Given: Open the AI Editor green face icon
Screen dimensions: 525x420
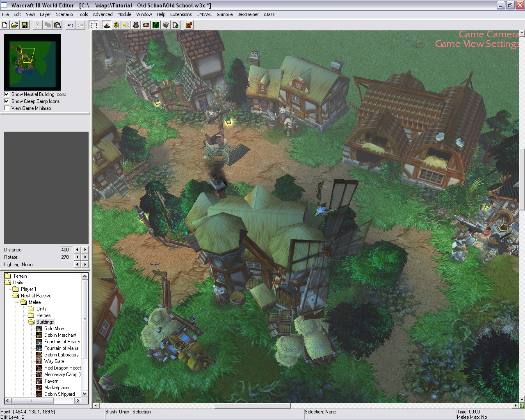Looking at the screenshot, I should point(156,25).
